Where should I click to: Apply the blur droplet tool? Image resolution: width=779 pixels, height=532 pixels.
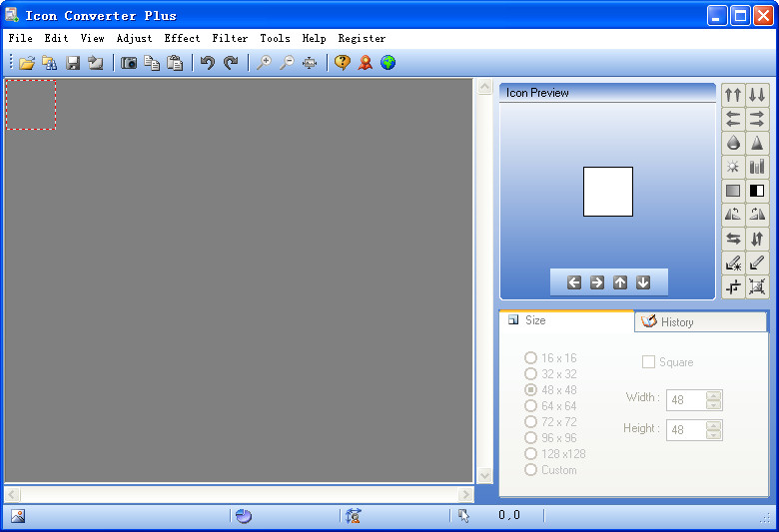[x=733, y=143]
